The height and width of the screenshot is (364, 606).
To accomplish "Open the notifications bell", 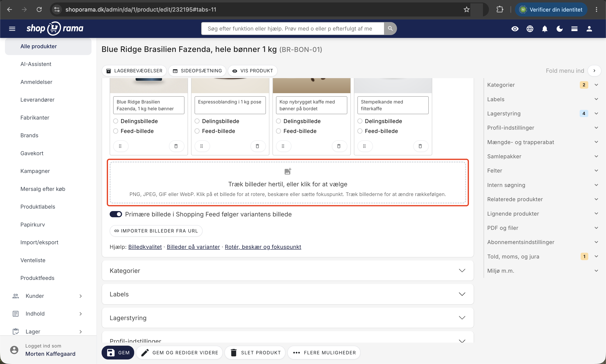I will 545,29.
